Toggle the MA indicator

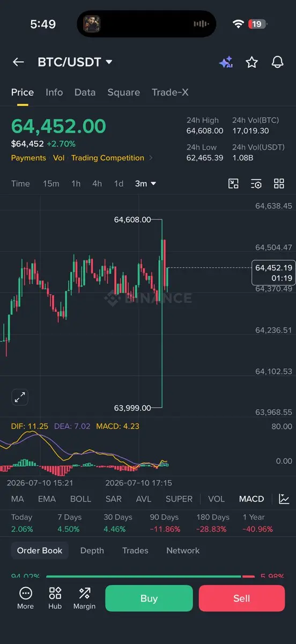18,499
